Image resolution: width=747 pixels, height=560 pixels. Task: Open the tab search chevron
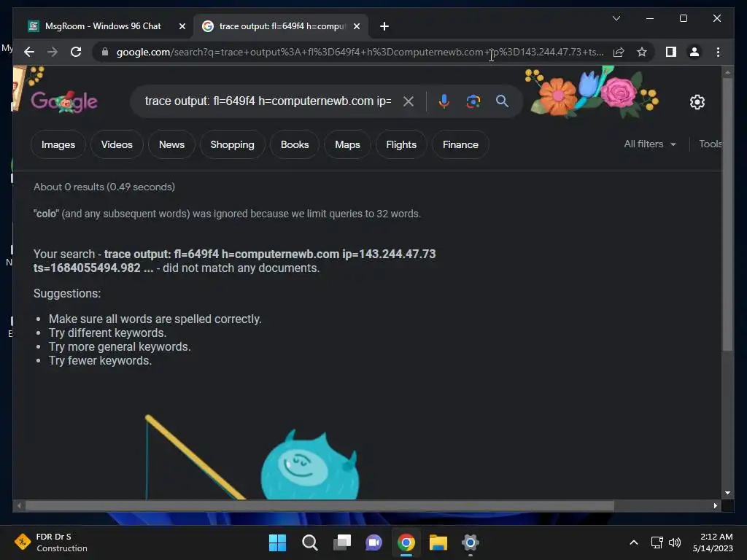pyautogui.click(x=616, y=18)
